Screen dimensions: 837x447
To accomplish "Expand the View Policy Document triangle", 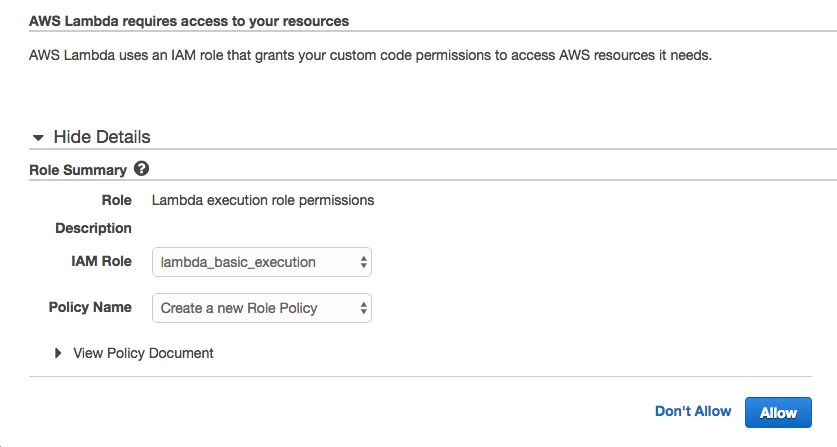I will (58, 353).
